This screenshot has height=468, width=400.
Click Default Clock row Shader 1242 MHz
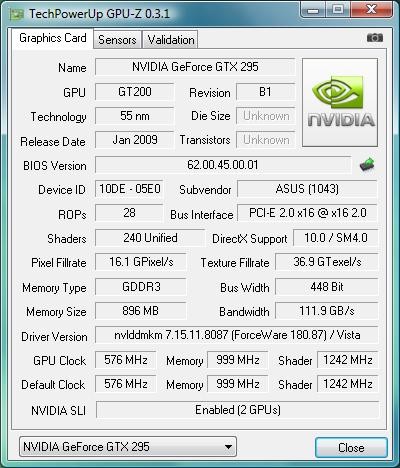[348, 384]
